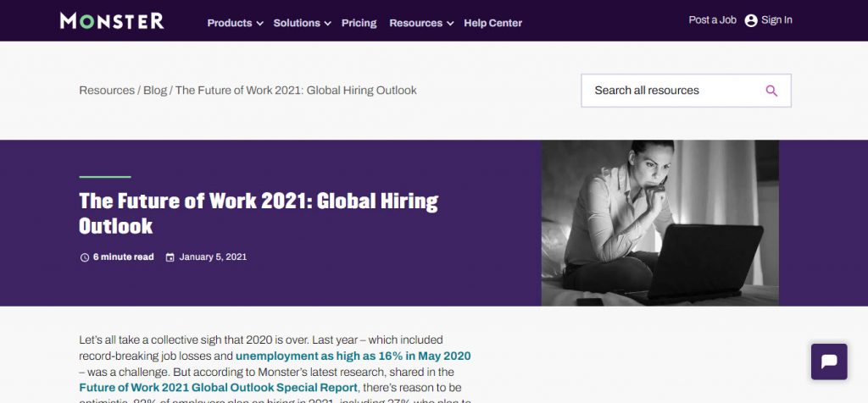The image size is (868, 403).
Task: Open the Products menu
Action: tap(229, 23)
